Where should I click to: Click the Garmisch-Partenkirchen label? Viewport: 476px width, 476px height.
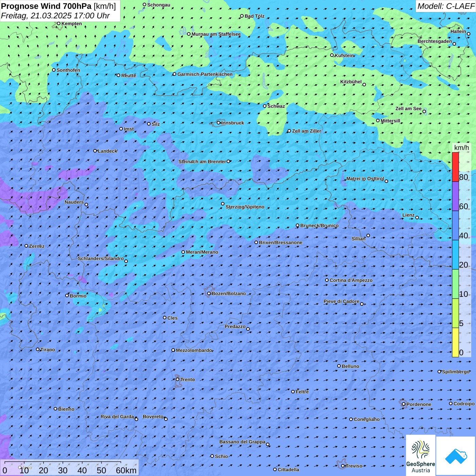(205, 74)
